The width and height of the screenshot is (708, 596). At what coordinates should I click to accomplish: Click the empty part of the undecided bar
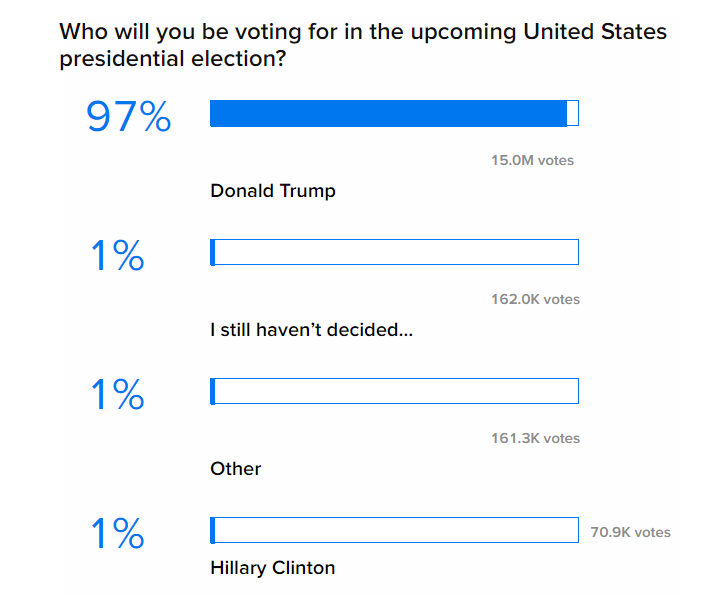coord(396,252)
